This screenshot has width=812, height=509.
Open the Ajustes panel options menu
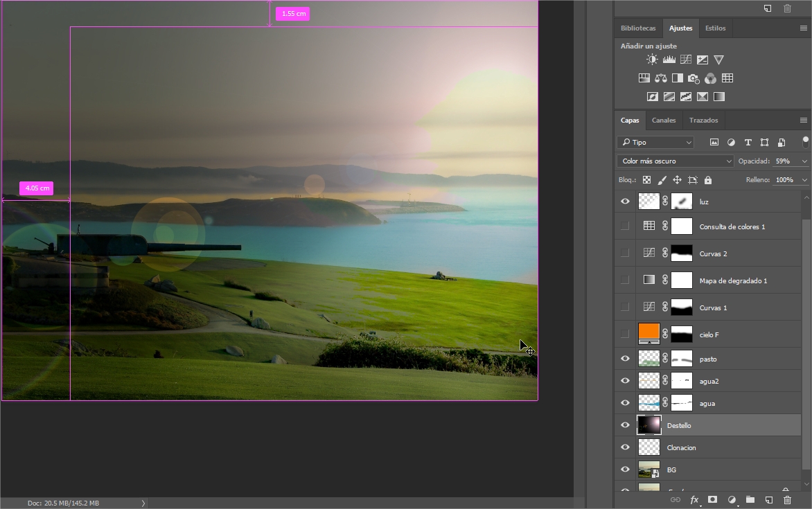pyautogui.click(x=803, y=28)
